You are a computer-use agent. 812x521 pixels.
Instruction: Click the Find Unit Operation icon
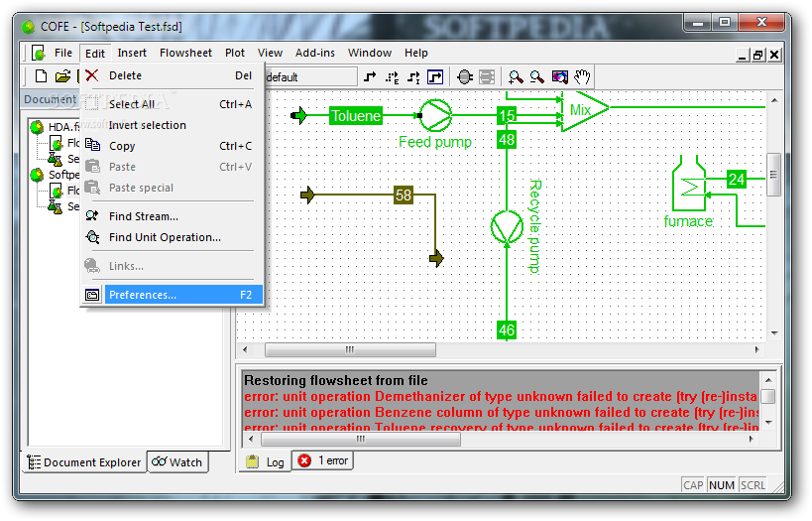pyautogui.click(x=92, y=237)
